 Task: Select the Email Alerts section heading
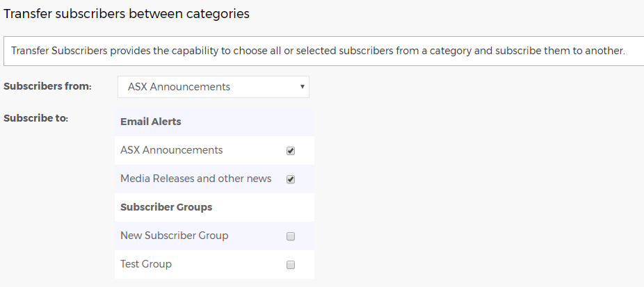(x=150, y=122)
